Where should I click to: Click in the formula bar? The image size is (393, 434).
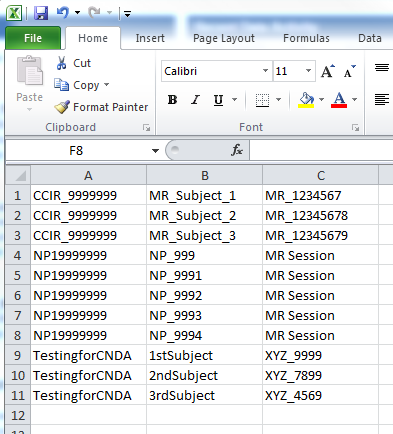tap(321, 151)
